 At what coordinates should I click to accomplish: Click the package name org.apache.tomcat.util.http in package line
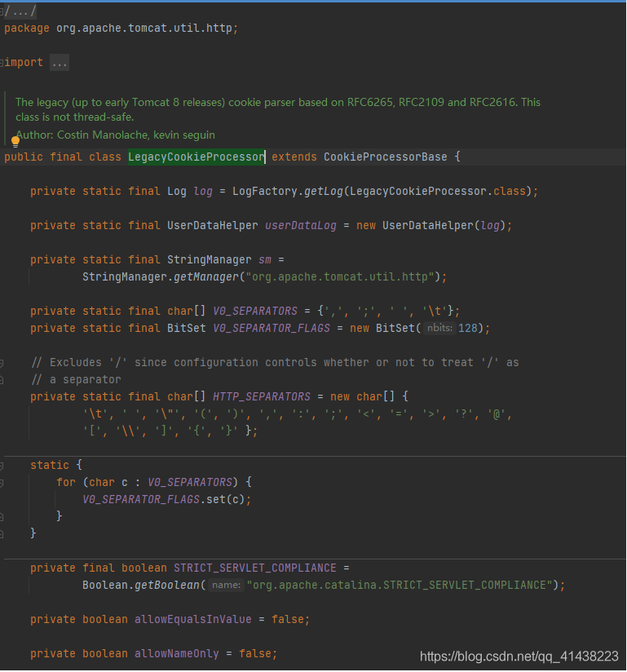[144, 29]
